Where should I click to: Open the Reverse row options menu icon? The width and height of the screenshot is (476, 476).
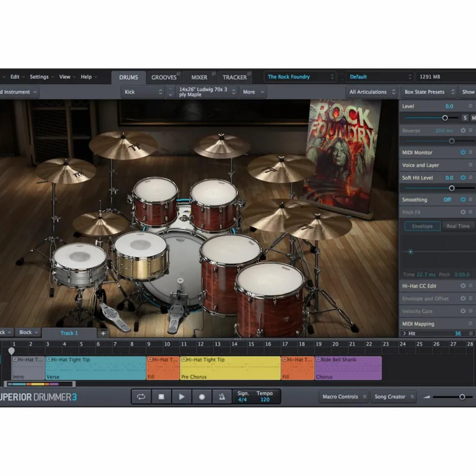click(x=470, y=130)
